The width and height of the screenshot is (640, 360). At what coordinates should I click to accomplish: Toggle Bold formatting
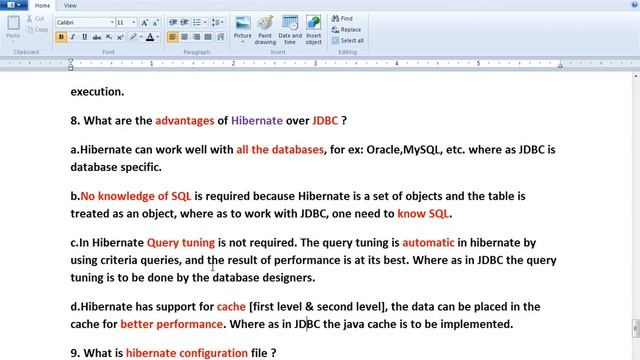click(x=61, y=37)
